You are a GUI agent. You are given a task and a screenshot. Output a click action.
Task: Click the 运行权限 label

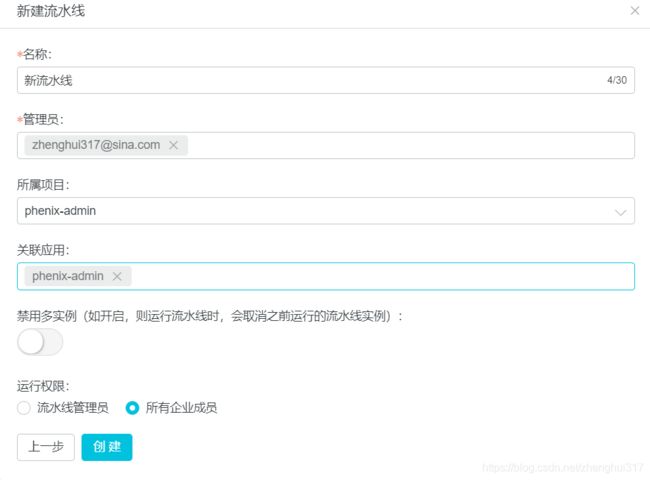pos(43,386)
